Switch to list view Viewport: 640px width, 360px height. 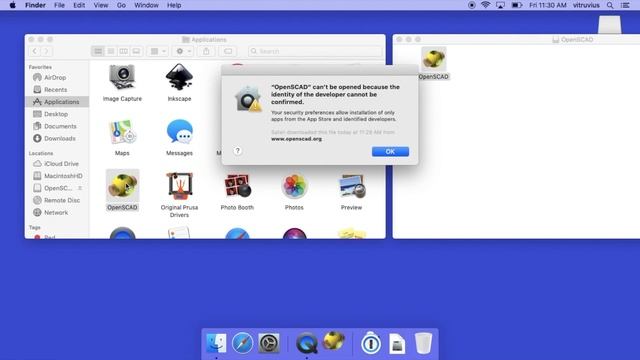(x=111, y=51)
